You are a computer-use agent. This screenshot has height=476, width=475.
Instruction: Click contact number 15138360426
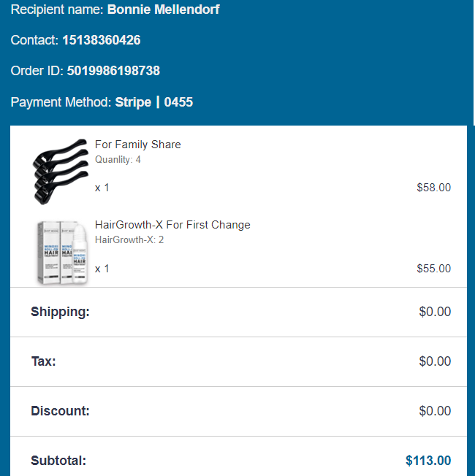pyautogui.click(x=102, y=41)
